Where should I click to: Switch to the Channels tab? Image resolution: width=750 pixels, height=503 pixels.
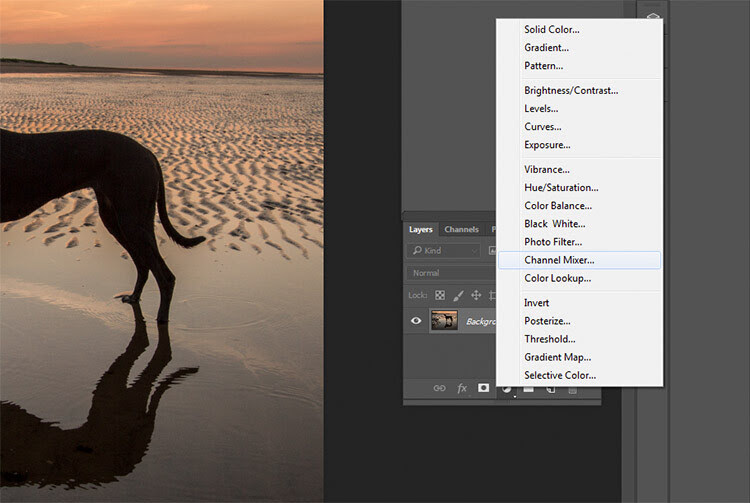point(461,230)
